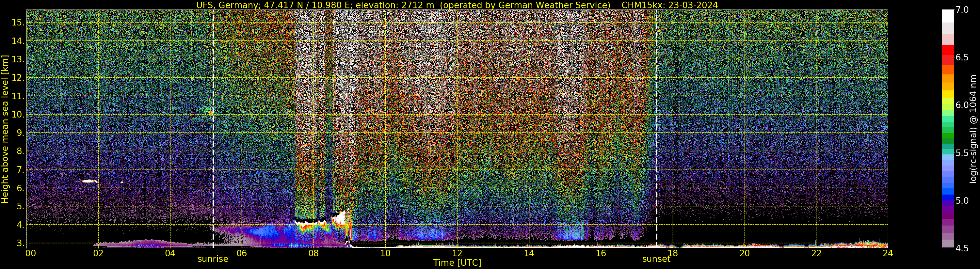Click time axis tick label '08'
This screenshot has height=269, width=980.
(313, 253)
